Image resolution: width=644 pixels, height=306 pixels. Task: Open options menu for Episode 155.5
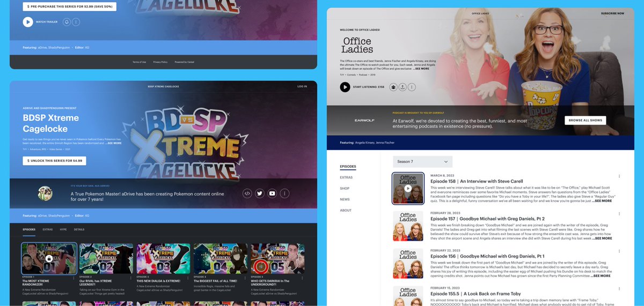pos(619,289)
